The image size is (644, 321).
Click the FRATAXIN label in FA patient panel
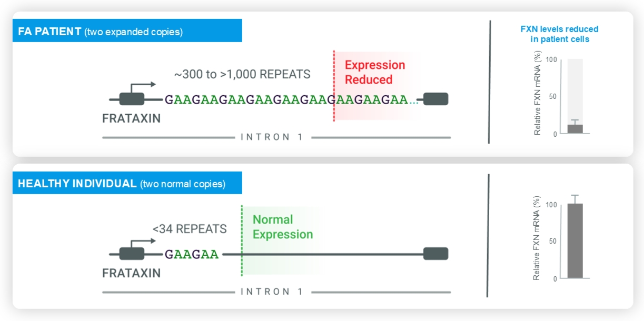[131, 118]
